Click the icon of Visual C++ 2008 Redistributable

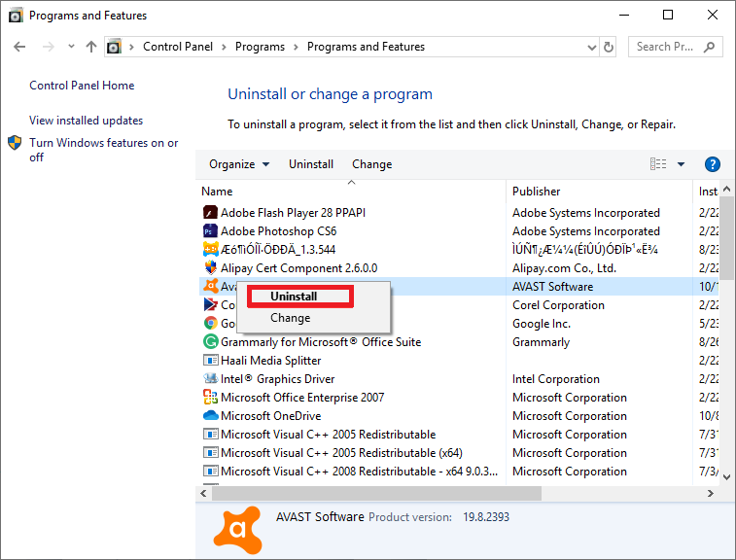point(210,471)
